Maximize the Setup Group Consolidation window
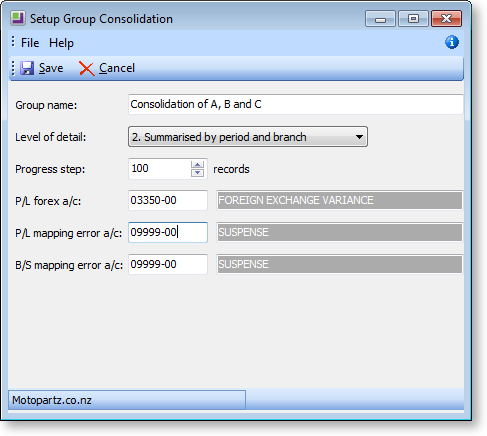 (x=413, y=19)
